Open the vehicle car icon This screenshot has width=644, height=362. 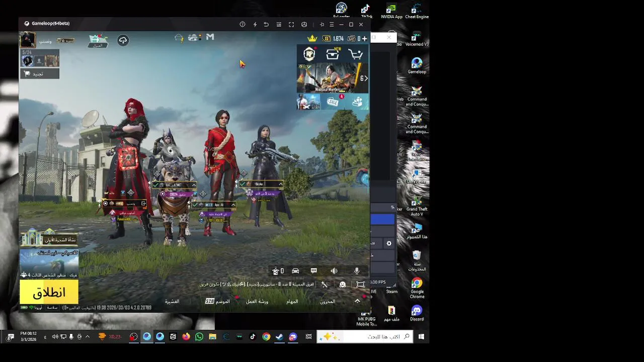coord(295,271)
